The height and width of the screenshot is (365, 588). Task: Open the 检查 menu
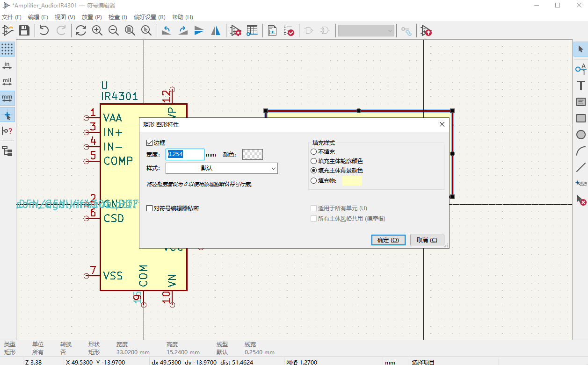pyautogui.click(x=117, y=17)
